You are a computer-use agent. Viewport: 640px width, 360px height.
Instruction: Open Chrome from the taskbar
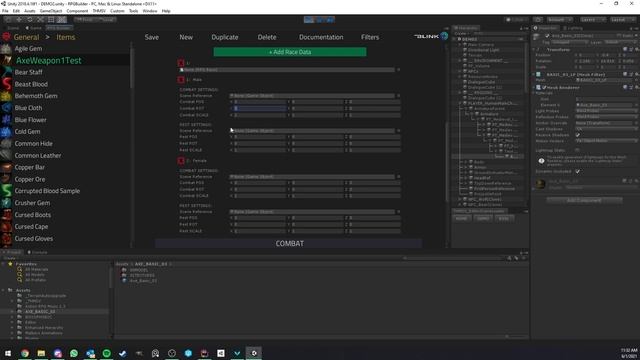click(x=25, y=353)
